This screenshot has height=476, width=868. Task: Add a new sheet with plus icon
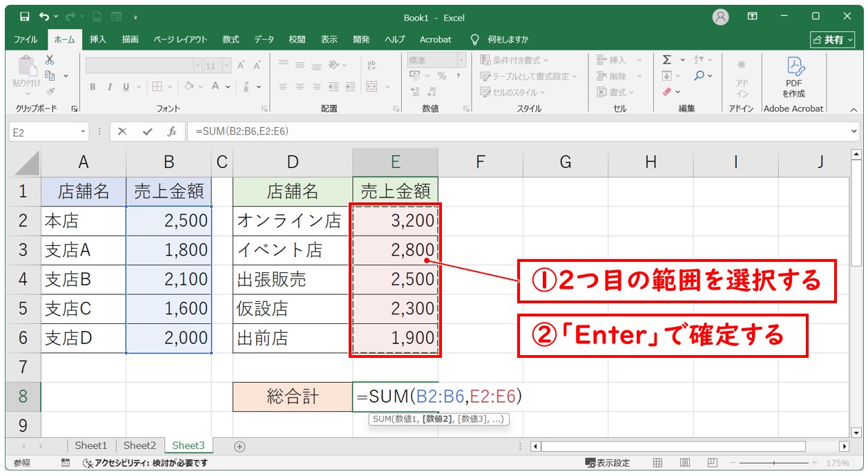tap(240, 446)
